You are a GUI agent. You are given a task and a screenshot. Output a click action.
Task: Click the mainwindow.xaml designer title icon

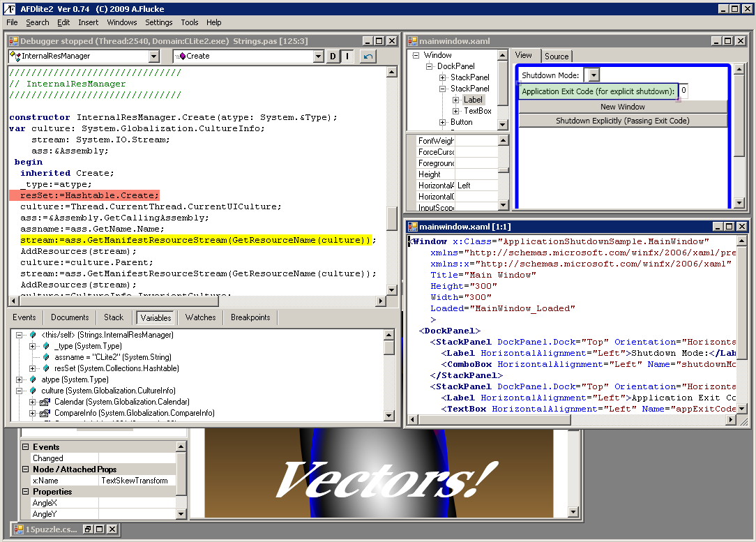[413, 41]
